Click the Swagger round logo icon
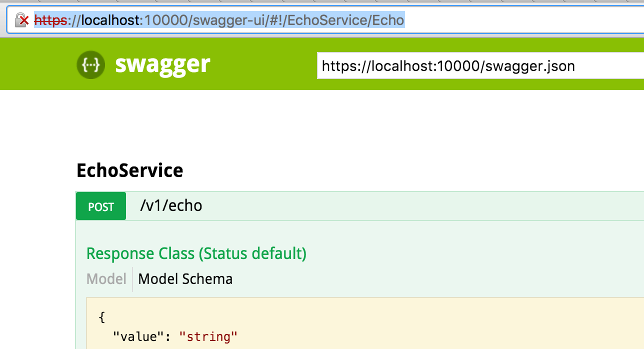644x349 pixels. click(90, 64)
